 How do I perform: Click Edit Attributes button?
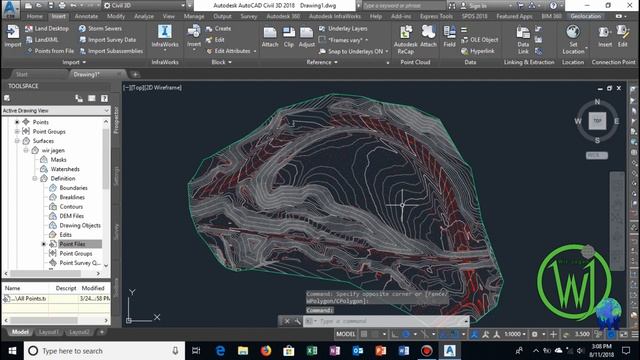[x=231, y=51]
